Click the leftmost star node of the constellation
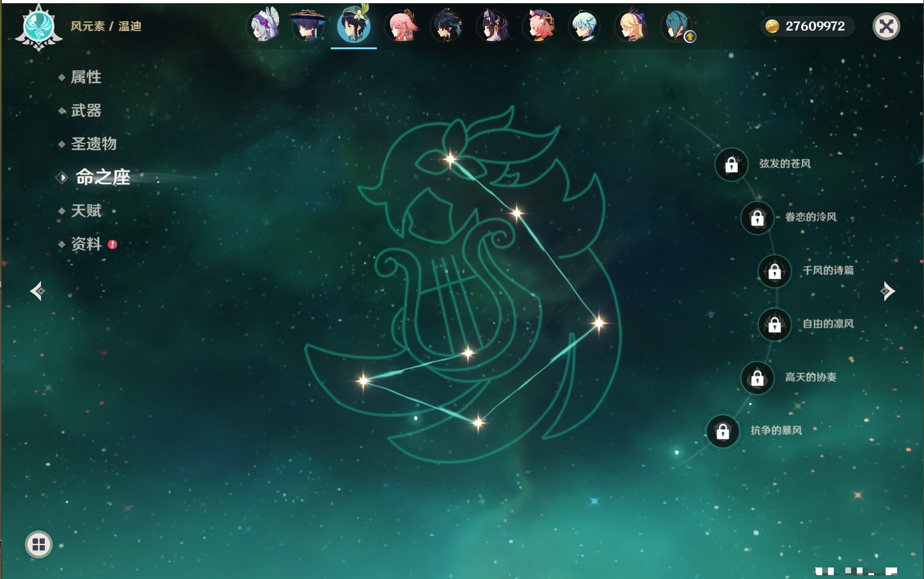 [363, 381]
